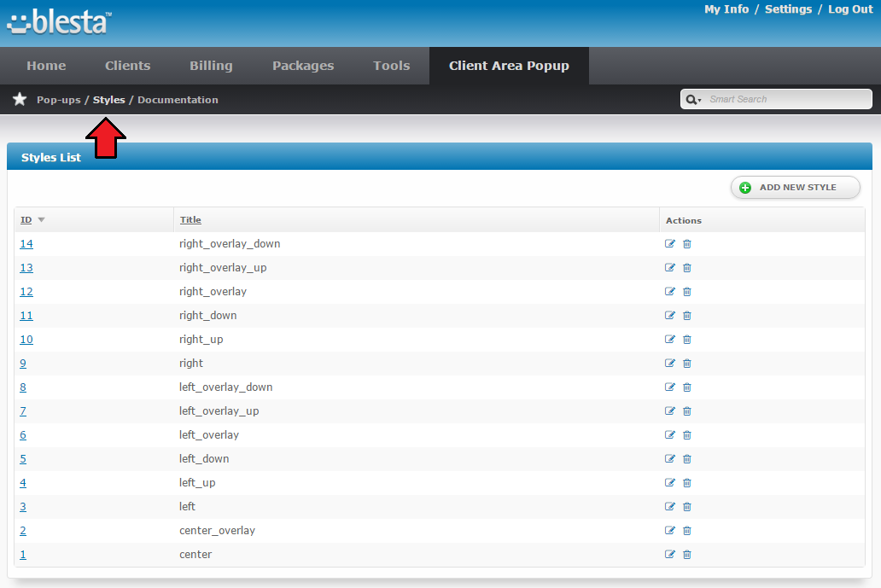This screenshot has height=588, width=881.
Task: Edit the right_up style
Action: 670,339
